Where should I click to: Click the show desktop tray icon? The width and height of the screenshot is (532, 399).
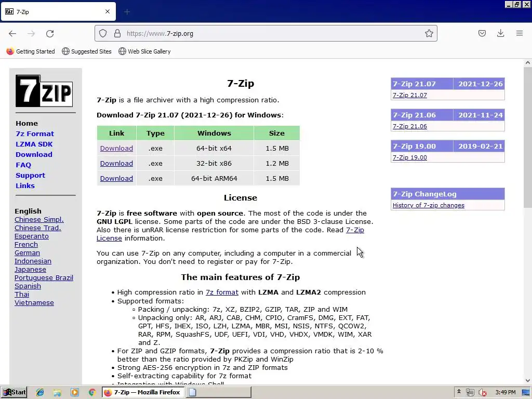[x=526, y=392]
